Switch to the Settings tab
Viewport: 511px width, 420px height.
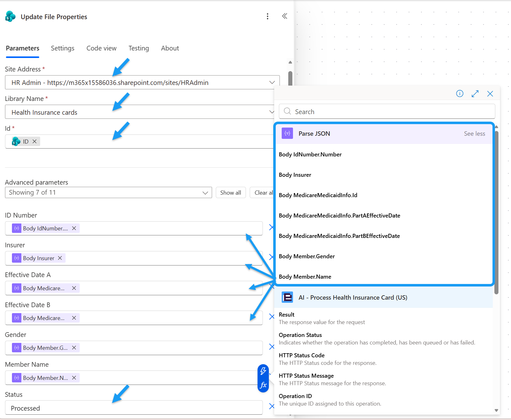[63, 48]
